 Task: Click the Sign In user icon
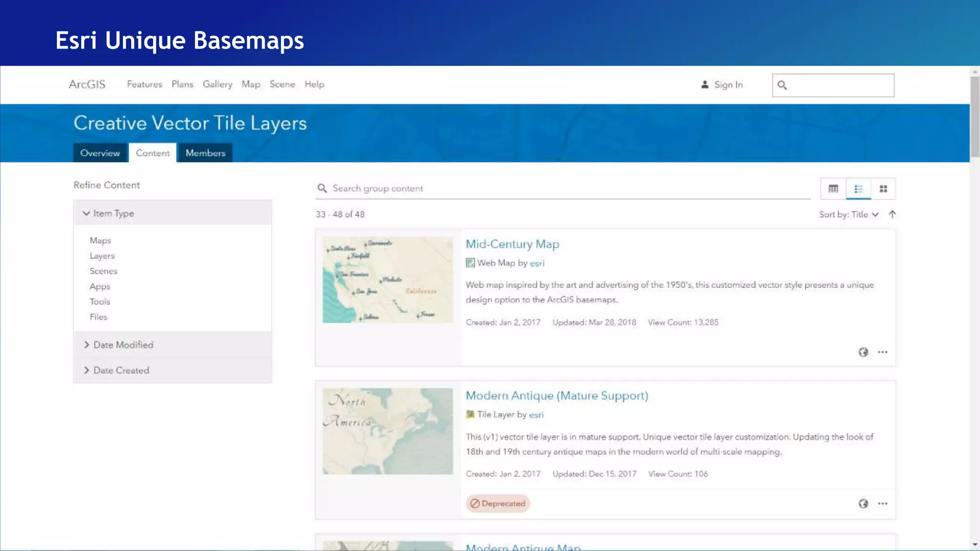pos(704,85)
